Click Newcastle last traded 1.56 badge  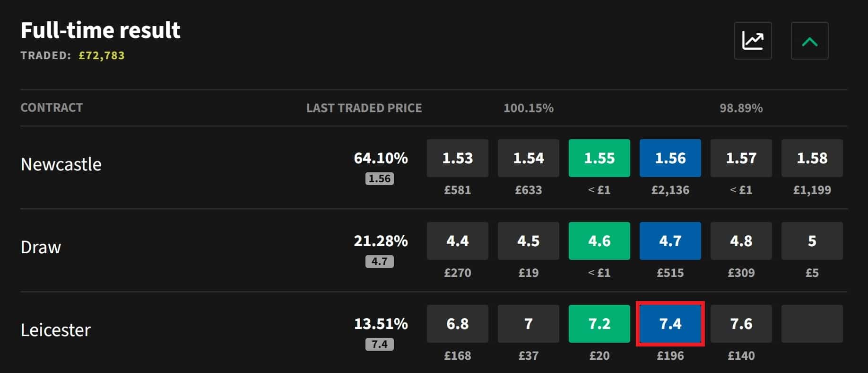[x=379, y=178]
